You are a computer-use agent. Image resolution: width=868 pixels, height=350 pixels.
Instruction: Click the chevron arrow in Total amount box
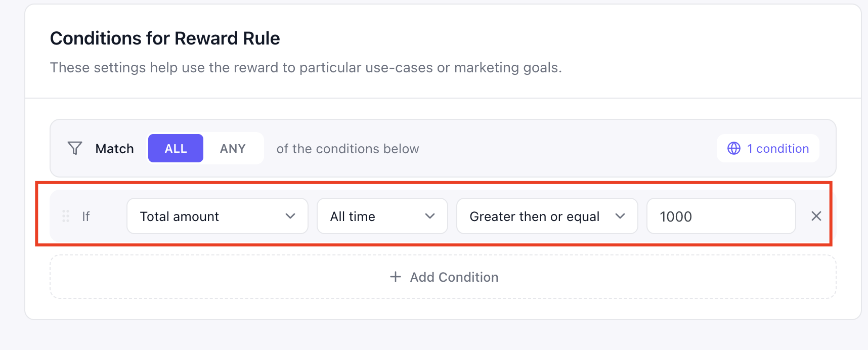click(x=290, y=216)
